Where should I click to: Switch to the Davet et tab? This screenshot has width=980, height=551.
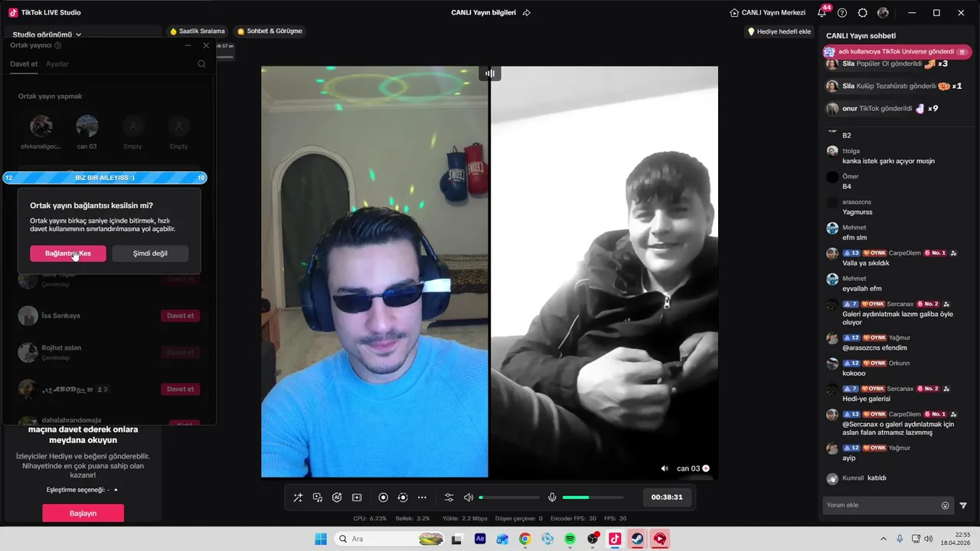tap(24, 64)
